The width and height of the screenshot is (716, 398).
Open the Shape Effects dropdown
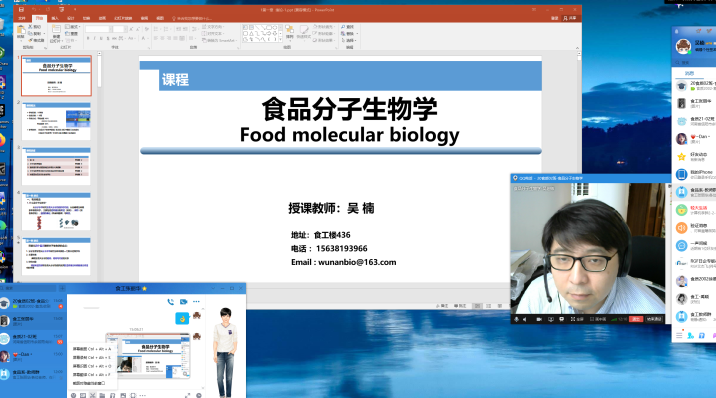[x=325, y=41]
